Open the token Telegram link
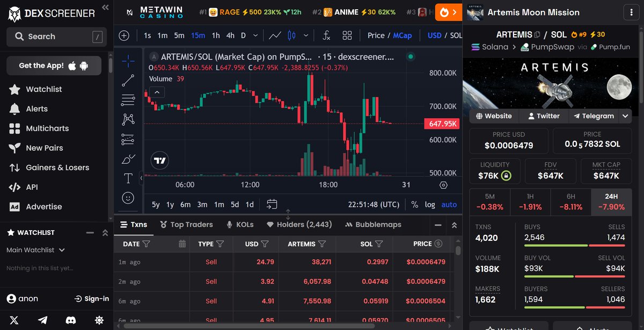644x330 pixels. click(594, 116)
